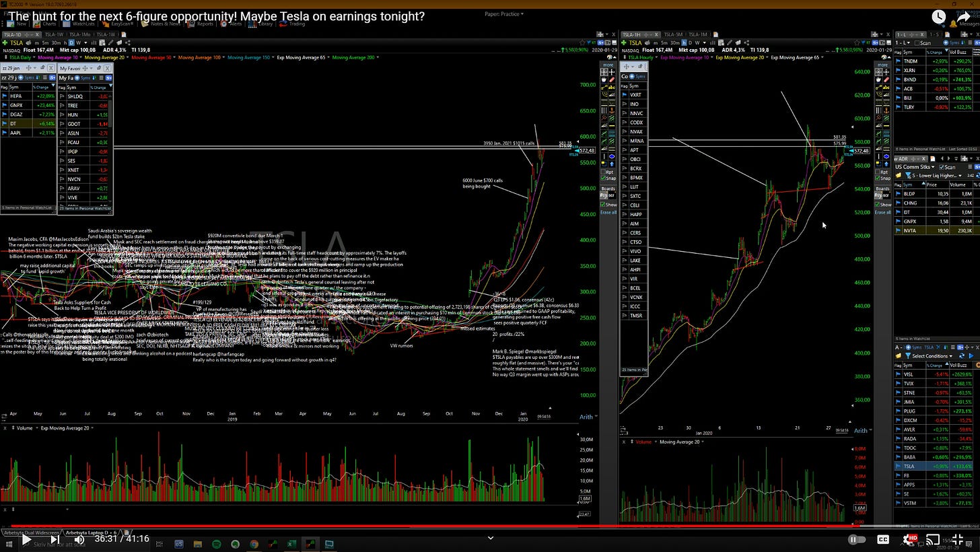Exit full screen mode

pos(958,539)
